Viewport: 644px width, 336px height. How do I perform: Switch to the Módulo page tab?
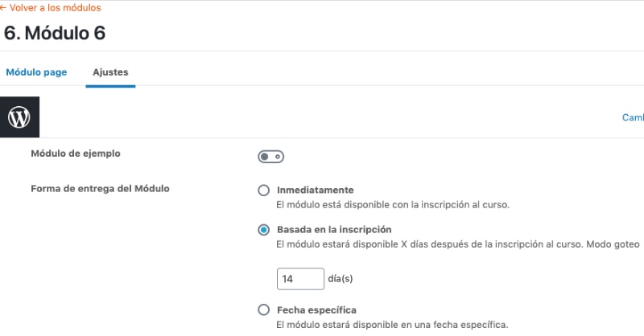click(36, 72)
